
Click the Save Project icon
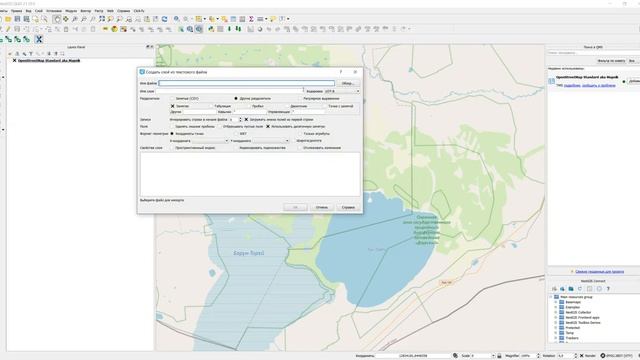coord(17,19)
